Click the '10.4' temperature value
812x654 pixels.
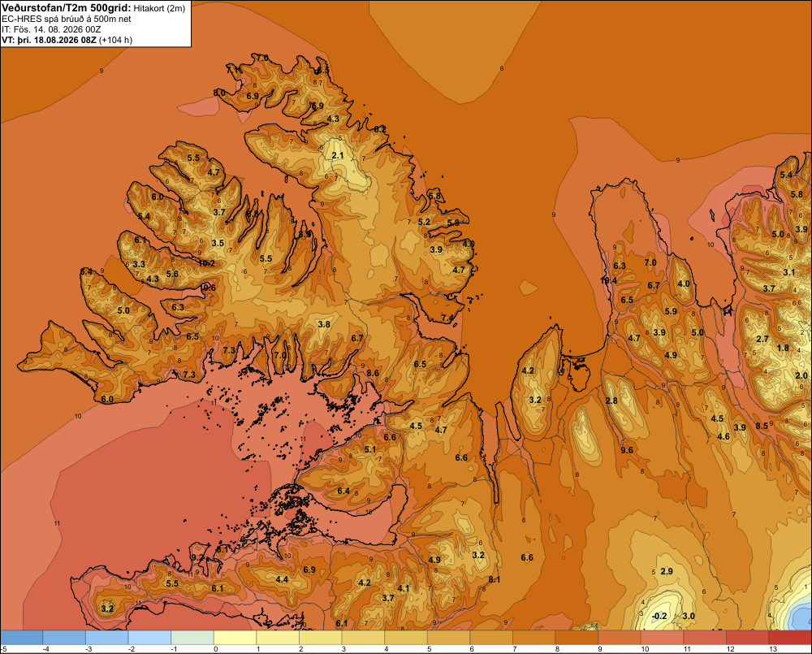[608, 280]
